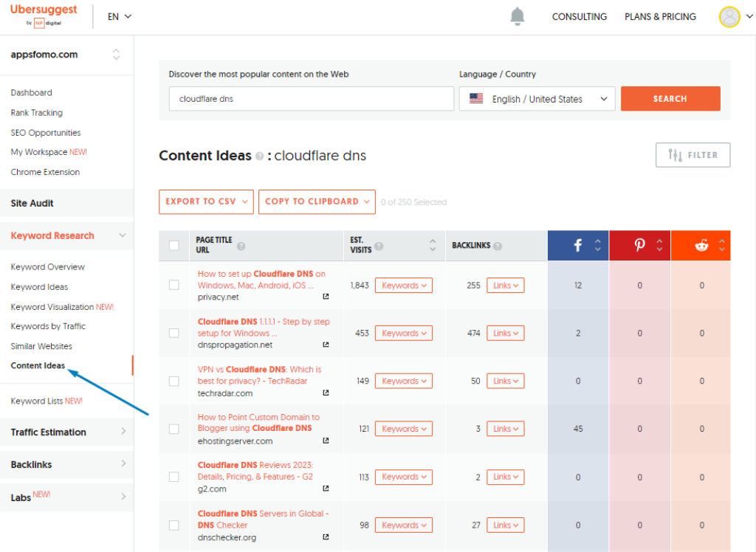The height and width of the screenshot is (552, 756).
Task: Select Keyword Ideas menu item
Action: (39, 287)
